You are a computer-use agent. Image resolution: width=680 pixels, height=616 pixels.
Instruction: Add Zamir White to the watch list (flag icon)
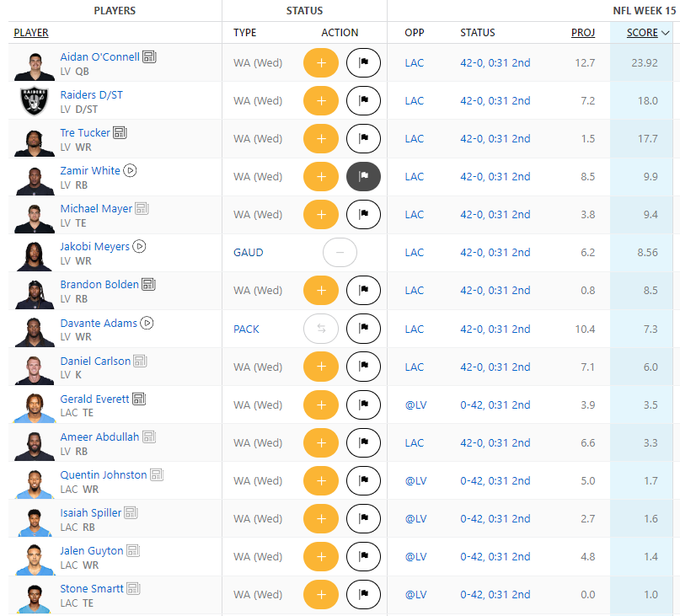(363, 177)
